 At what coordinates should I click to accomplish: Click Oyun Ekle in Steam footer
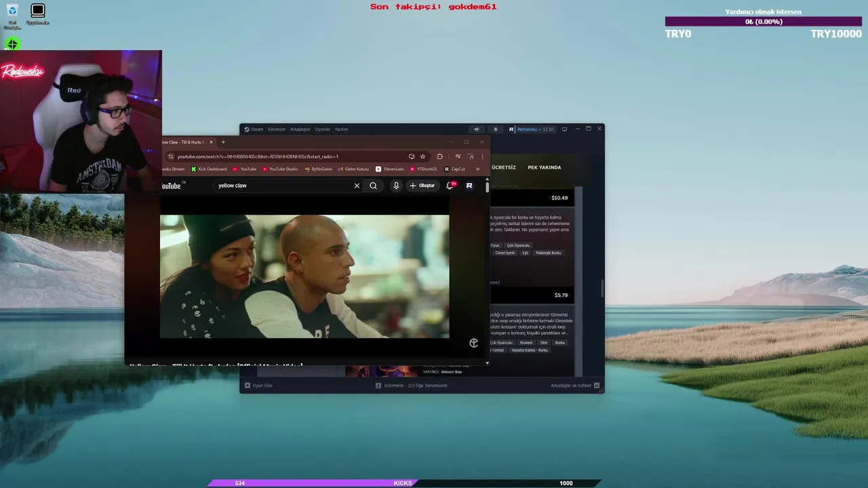[x=258, y=386]
